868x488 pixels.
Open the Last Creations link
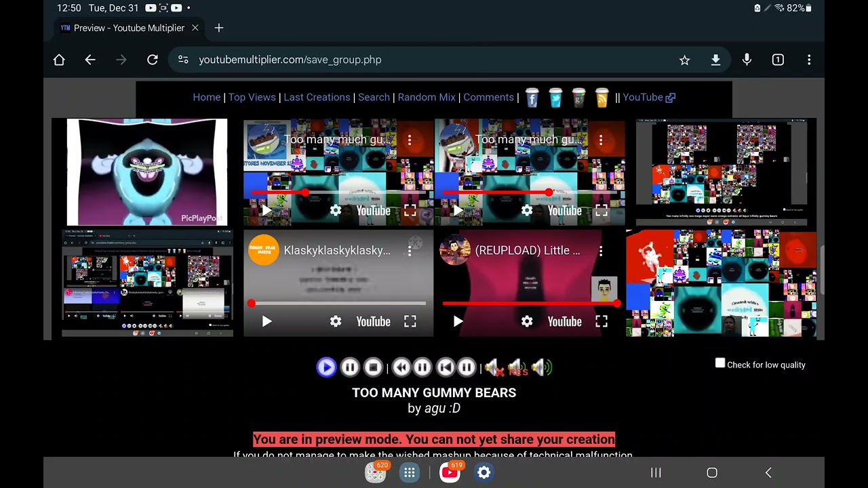pos(317,97)
